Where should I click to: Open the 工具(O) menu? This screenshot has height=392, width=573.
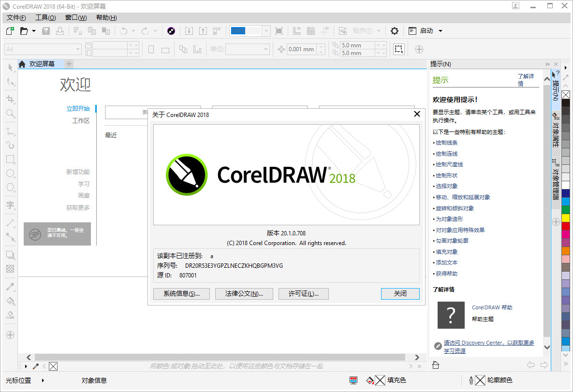(x=45, y=18)
